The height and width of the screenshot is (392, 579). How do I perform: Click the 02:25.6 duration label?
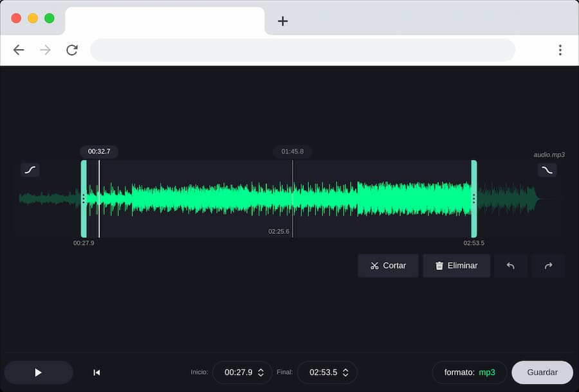(x=279, y=231)
